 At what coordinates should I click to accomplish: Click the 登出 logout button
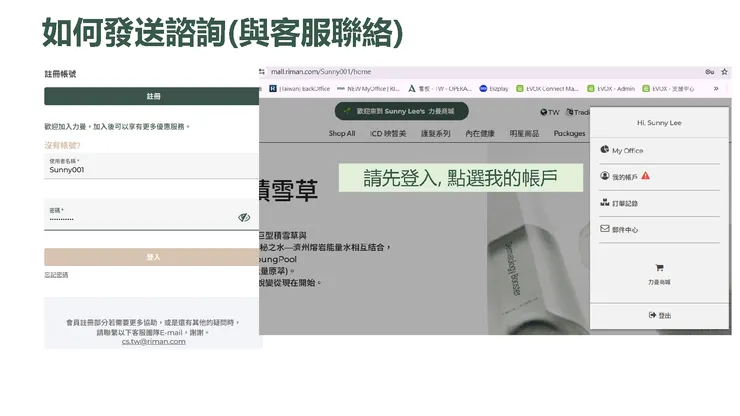[x=659, y=315]
